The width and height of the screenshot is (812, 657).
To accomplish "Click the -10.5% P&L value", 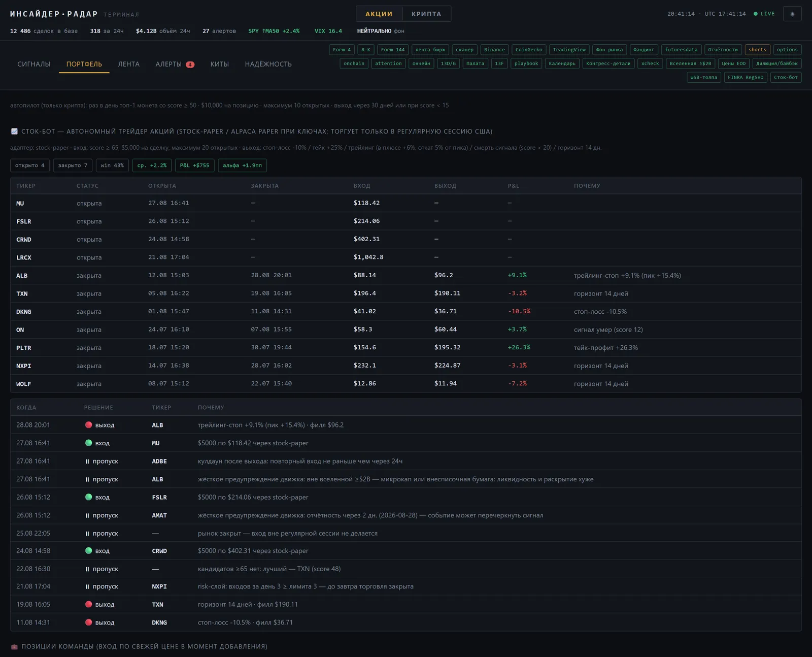I will [x=519, y=311].
